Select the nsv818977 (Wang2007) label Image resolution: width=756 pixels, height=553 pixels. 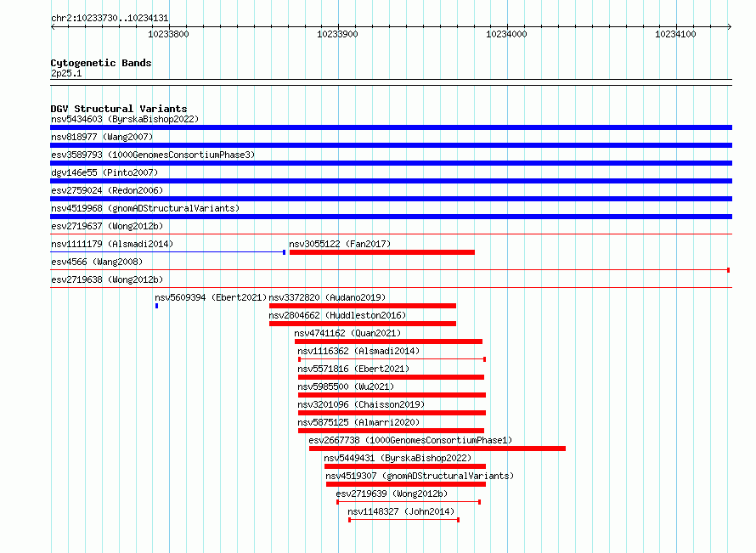(x=102, y=137)
